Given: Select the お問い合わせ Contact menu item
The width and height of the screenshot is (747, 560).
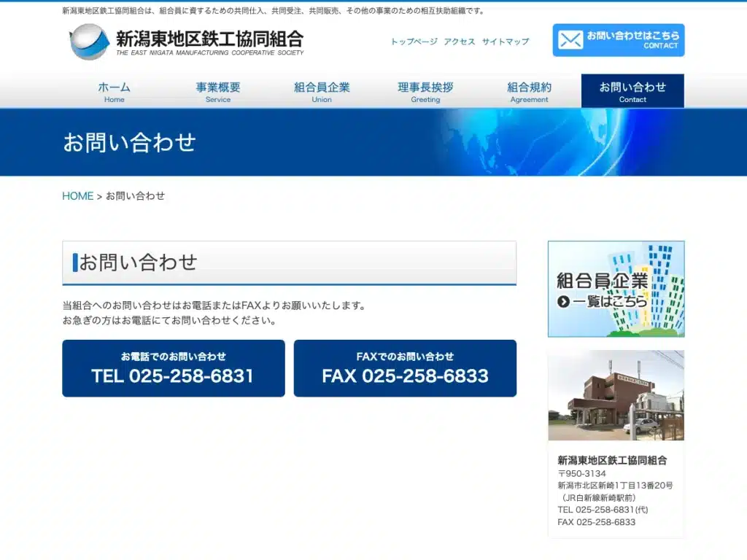Looking at the screenshot, I should (x=632, y=91).
